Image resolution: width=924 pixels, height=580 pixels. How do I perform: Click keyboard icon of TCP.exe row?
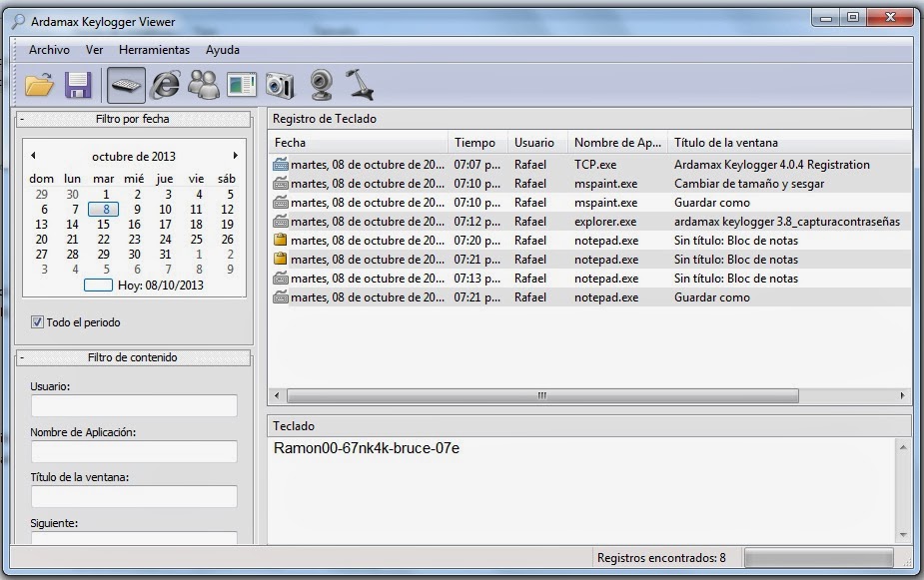pyautogui.click(x=281, y=165)
